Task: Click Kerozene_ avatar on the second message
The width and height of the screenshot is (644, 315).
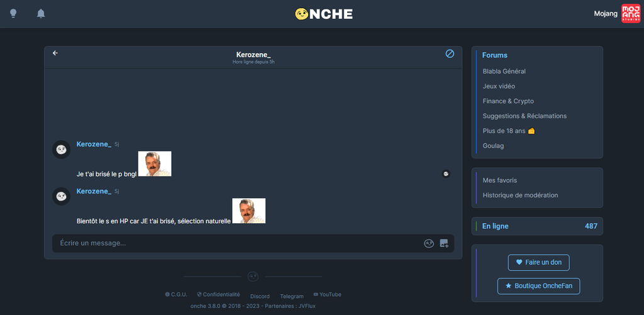Action: pyautogui.click(x=62, y=196)
